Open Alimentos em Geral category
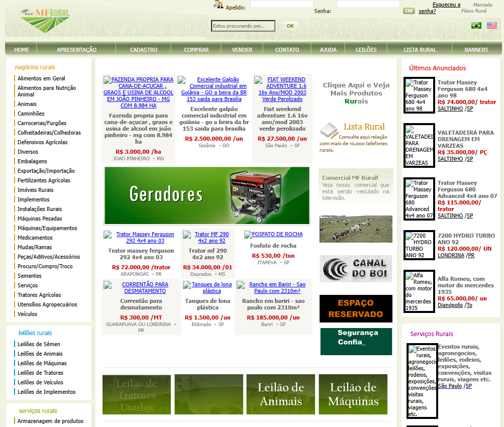Viewport: 504px width, 427px height. 41,78
